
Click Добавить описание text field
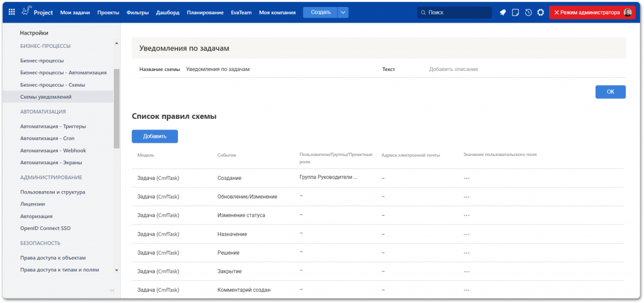[453, 69]
